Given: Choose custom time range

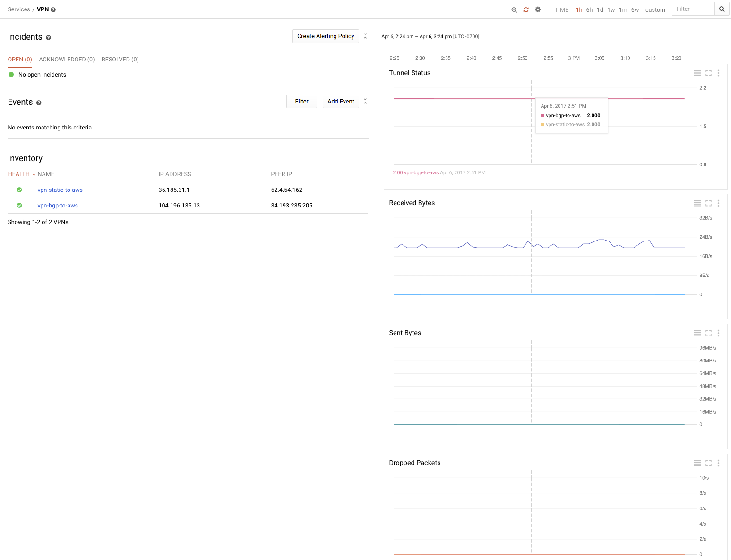Looking at the screenshot, I should (x=655, y=10).
